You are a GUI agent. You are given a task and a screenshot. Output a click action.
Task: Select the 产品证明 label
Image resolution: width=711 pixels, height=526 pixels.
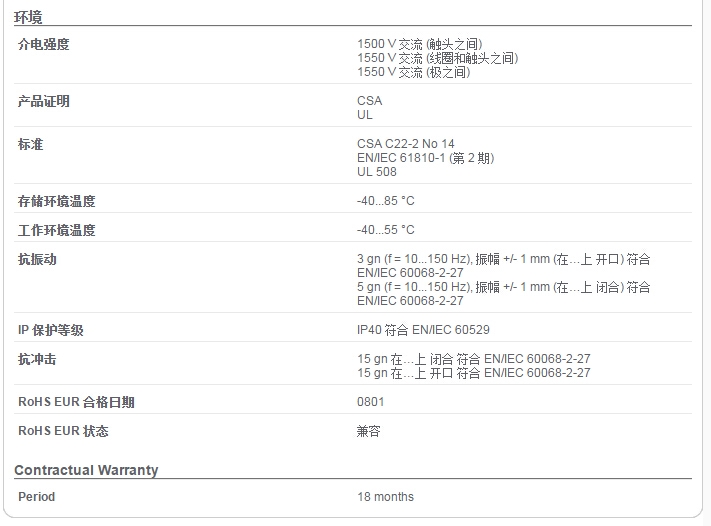pos(44,101)
